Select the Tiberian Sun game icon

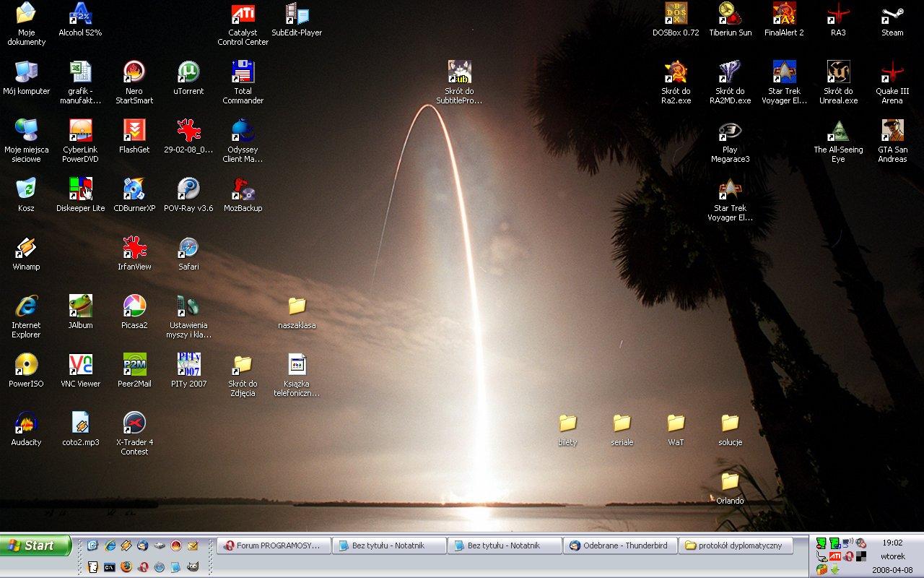(730, 20)
